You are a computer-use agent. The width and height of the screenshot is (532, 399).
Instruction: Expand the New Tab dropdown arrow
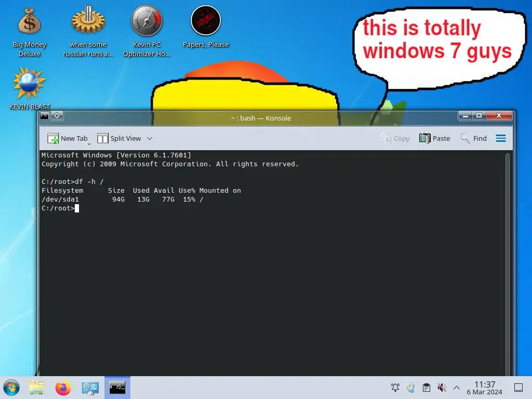pyautogui.click(x=89, y=143)
